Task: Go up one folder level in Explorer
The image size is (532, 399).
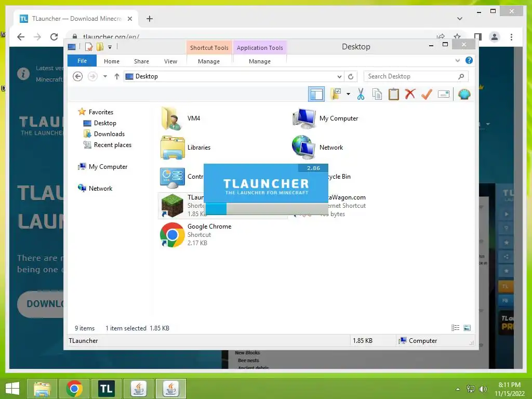Action: 117,76
